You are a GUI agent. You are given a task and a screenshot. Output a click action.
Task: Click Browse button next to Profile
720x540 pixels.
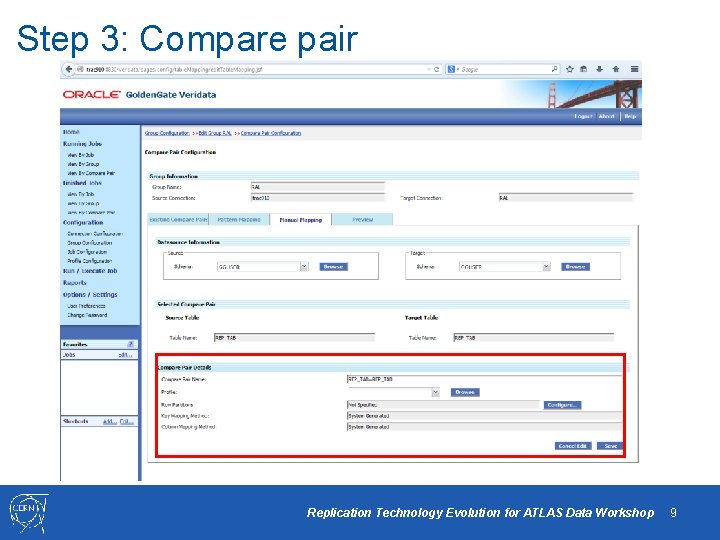coord(465,392)
